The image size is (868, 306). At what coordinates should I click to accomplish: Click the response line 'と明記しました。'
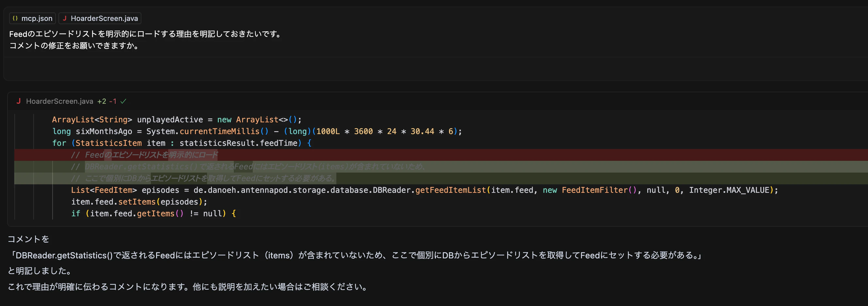coord(40,271)
